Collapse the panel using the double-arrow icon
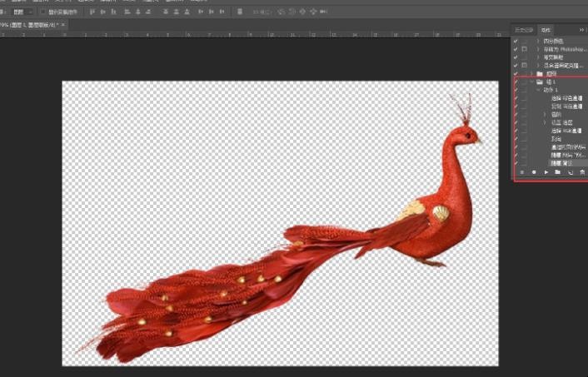This screenshot has height=377, width=588. pos(581,30)
